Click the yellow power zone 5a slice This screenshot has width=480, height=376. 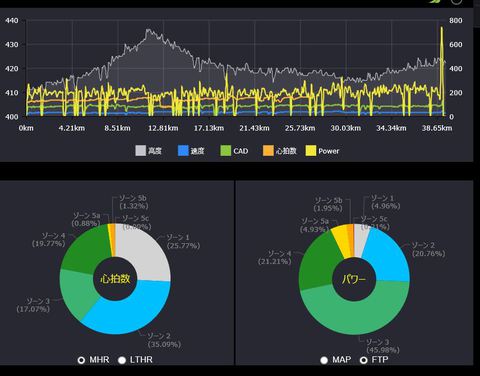coord(342,242)
